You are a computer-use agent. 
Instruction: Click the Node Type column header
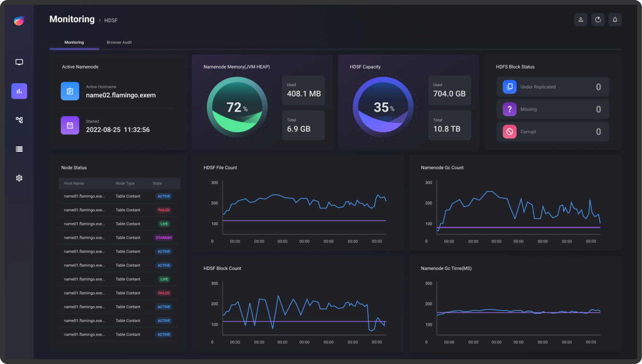(125, 183)
